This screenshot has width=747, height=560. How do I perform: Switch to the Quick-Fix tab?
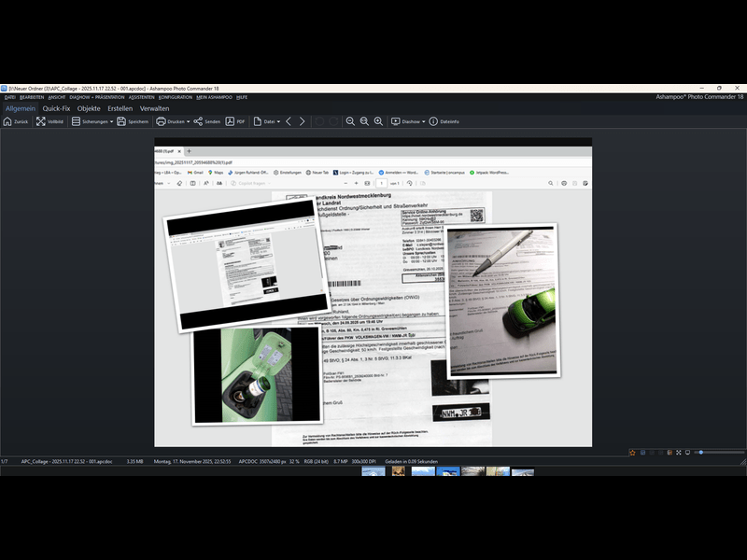coord(56,108)
